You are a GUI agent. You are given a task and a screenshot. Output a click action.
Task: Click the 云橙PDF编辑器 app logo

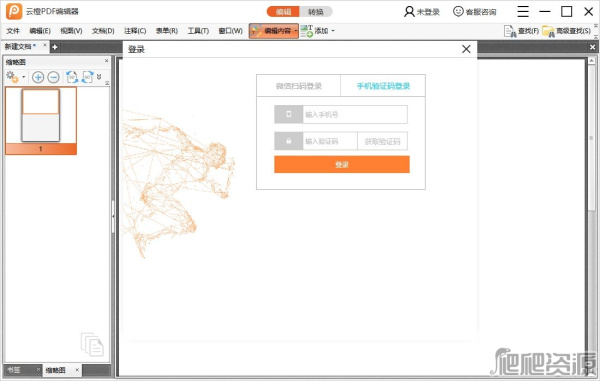[x=14, y=11]
